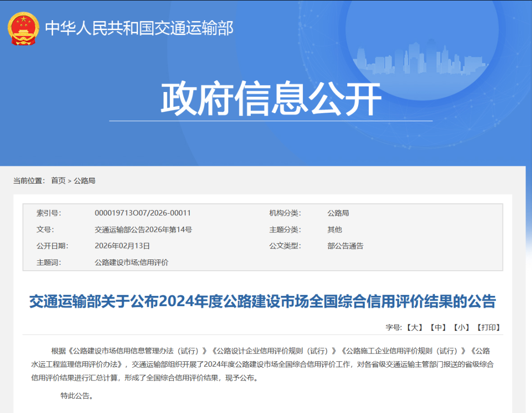Click the 主题分类 value 其他

334,229
